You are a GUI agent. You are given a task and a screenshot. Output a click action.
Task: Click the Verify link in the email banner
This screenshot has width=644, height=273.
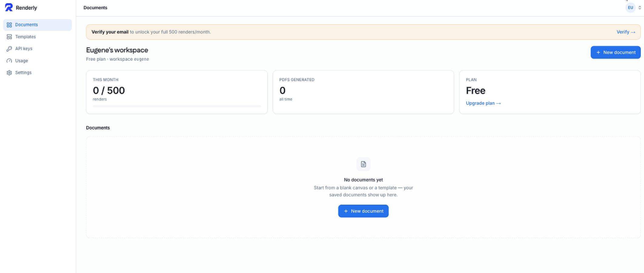click(626, 32)
